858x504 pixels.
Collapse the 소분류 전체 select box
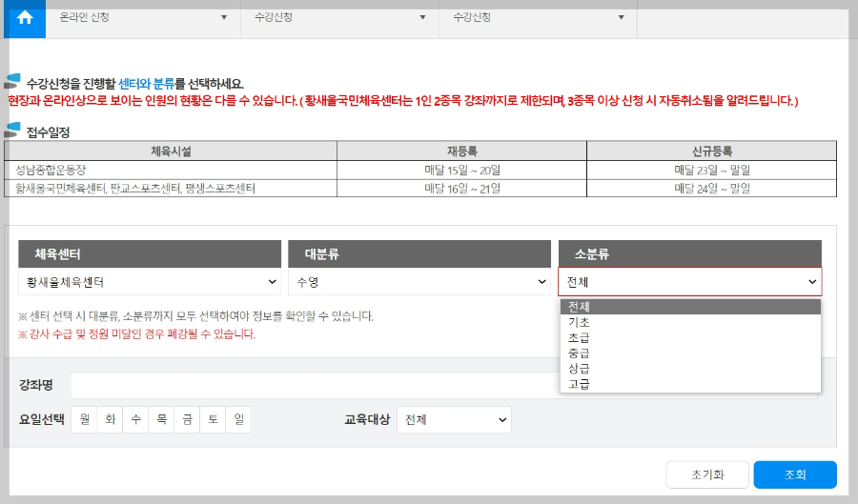690,282
